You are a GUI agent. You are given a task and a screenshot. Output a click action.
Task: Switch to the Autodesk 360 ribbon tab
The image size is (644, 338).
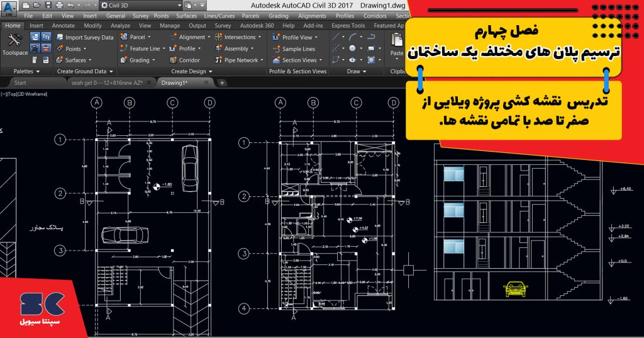point(257,26)
